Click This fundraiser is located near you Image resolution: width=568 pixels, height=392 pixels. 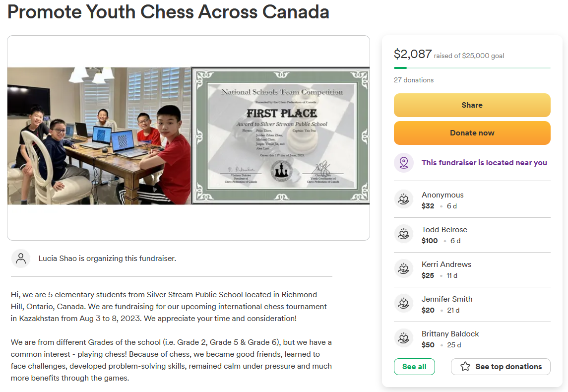pos(484,163)
